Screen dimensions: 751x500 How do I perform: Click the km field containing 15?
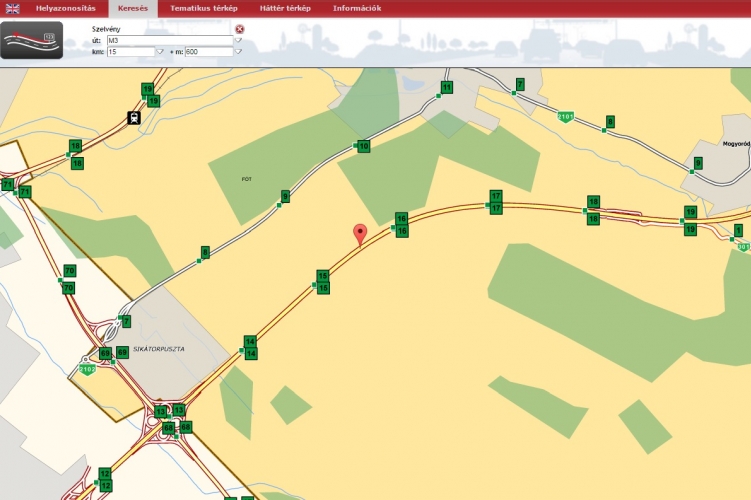click(x=130, y=51)
